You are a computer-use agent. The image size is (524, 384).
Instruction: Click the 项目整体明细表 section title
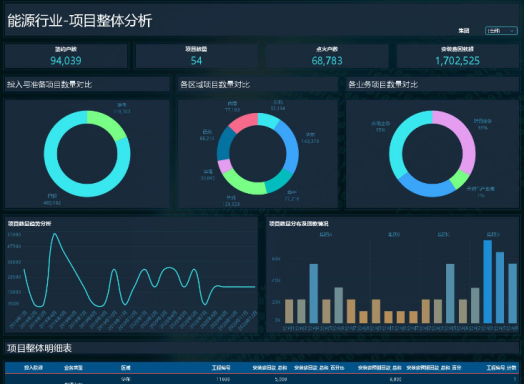coord(39,348)
